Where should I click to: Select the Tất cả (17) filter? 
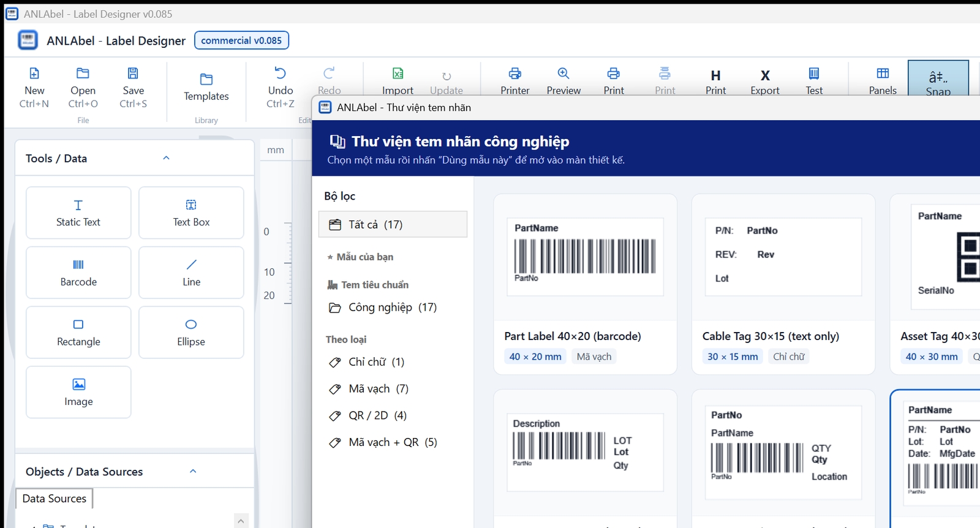393,224
